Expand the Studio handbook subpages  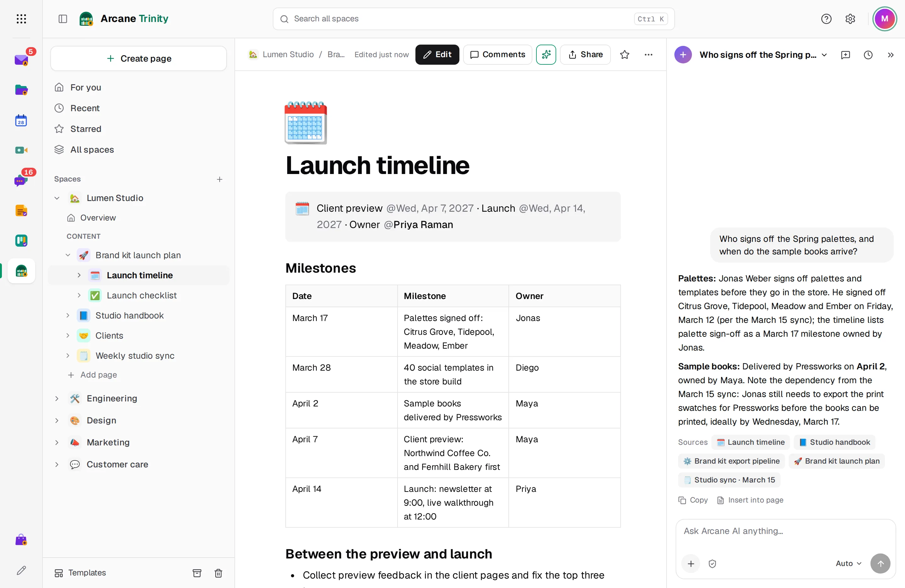click(x=68, y=315)
